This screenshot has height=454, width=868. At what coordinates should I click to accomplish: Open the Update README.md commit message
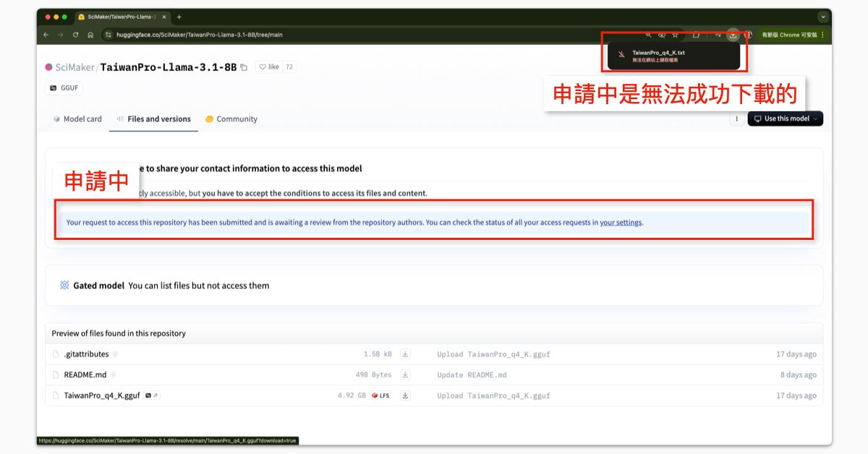point(472,374)
